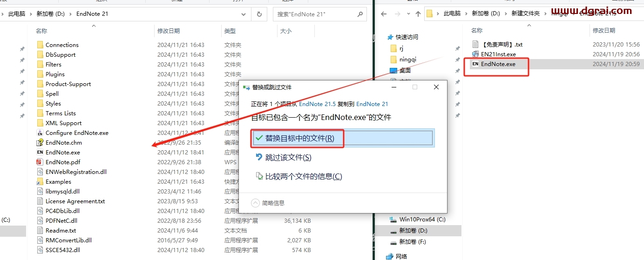Image resolution: width=644 pixels, height=260 pixels.
Task: Click the EndNote.pdf file icon
Action: coord(40,162)
